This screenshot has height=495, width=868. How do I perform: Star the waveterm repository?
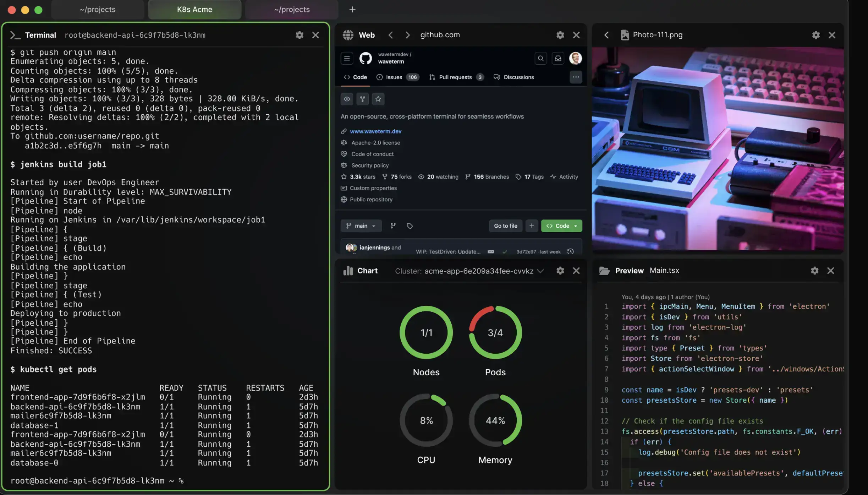[378, 99]
